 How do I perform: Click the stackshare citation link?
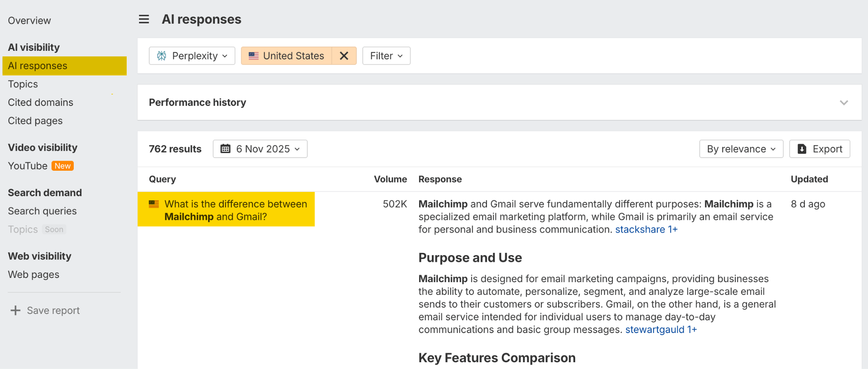click(640, 230)
